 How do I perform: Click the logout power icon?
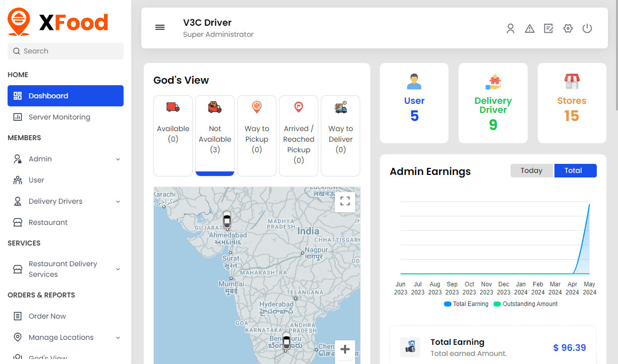(x=587, y=29)
